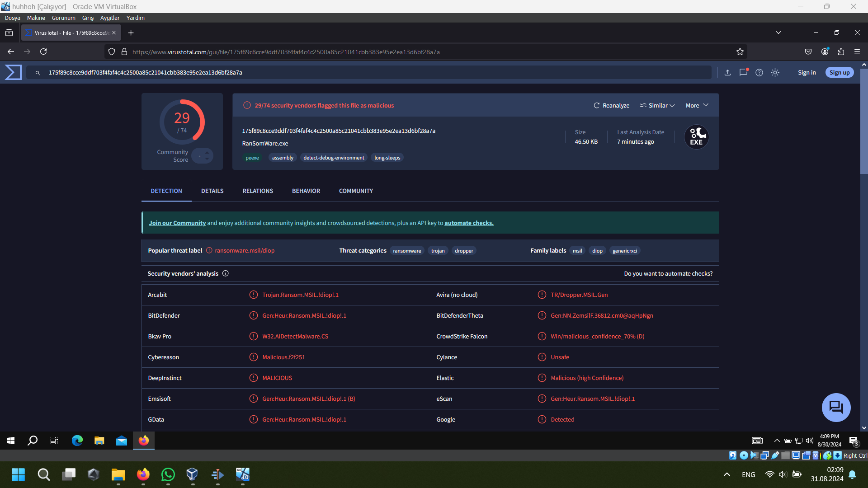Open the RELATIONS tab

pyautogui.click(x=258, y=191)
